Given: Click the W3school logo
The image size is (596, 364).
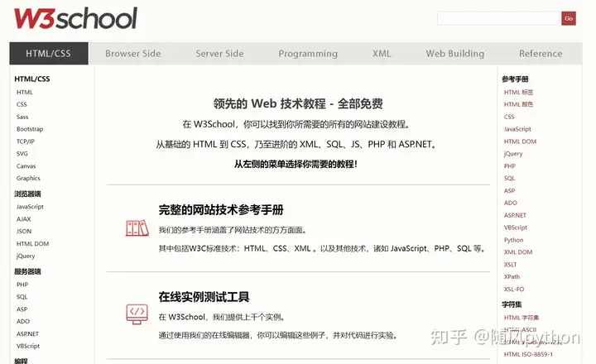Looking at the screenshot, I should [x=75, y=18].
